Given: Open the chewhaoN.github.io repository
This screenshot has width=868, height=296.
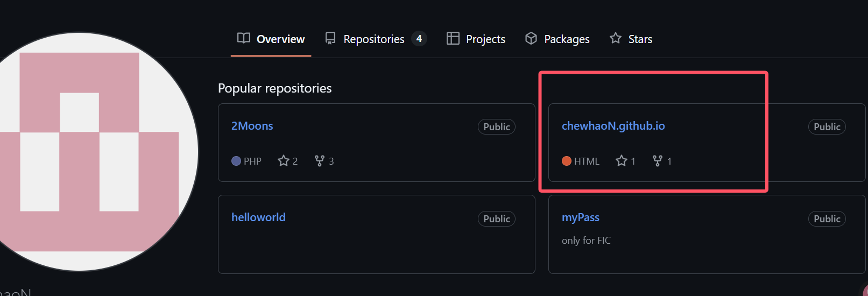Looking at the screenshot, I should pyautogui.click(x=613, y=126).
